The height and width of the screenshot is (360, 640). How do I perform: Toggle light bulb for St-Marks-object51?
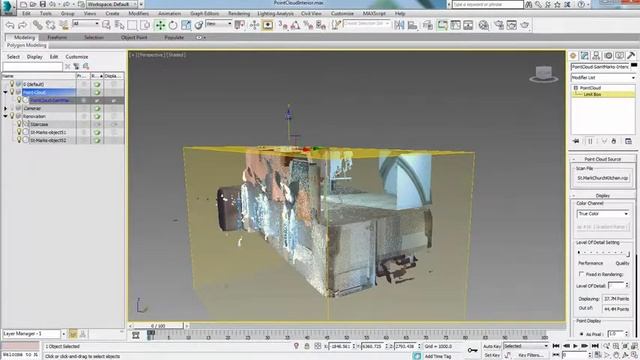19,132
